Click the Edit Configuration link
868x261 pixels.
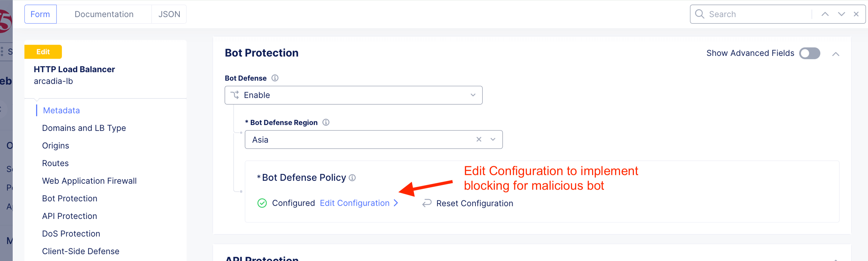[x=354, y=203]
